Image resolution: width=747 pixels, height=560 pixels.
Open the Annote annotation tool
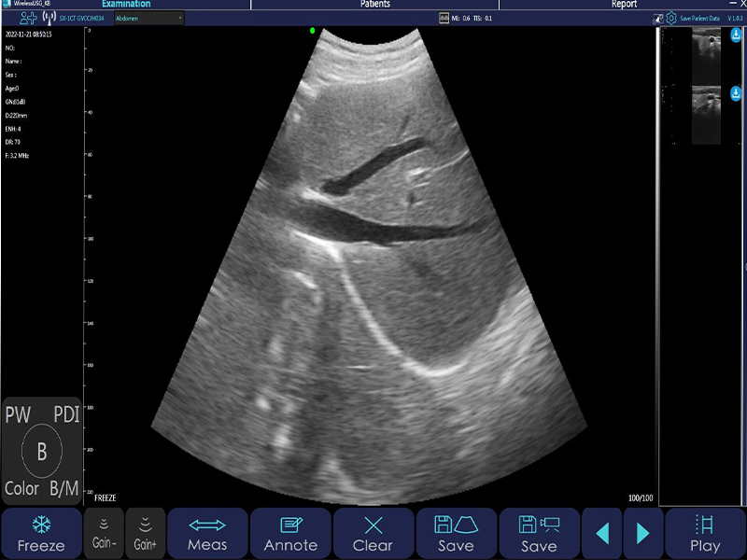pyautogui.click(x=290, y=533)
